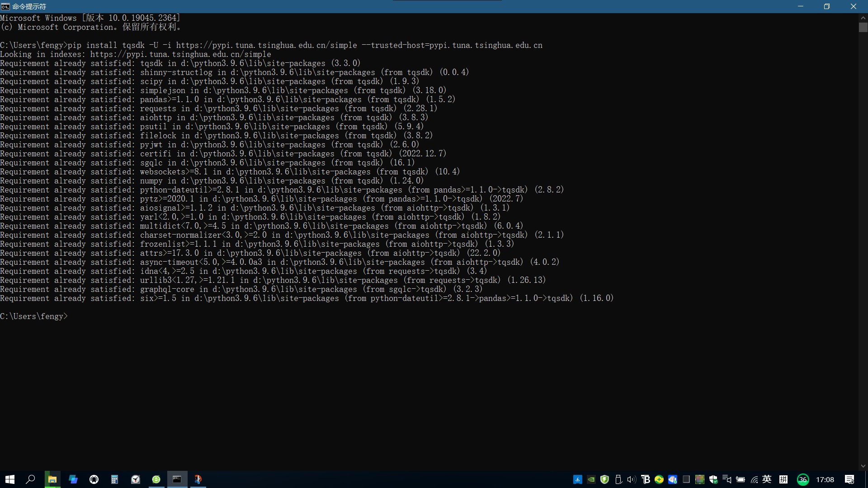Click the certifi (2022.12.7) line
This screenshot has width=868, height=488.
tap(223, 154)
